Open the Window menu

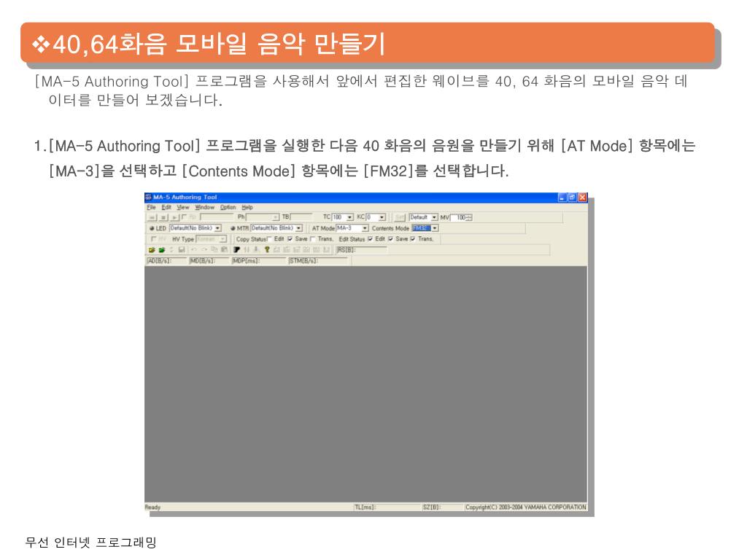tap(205, 207)
